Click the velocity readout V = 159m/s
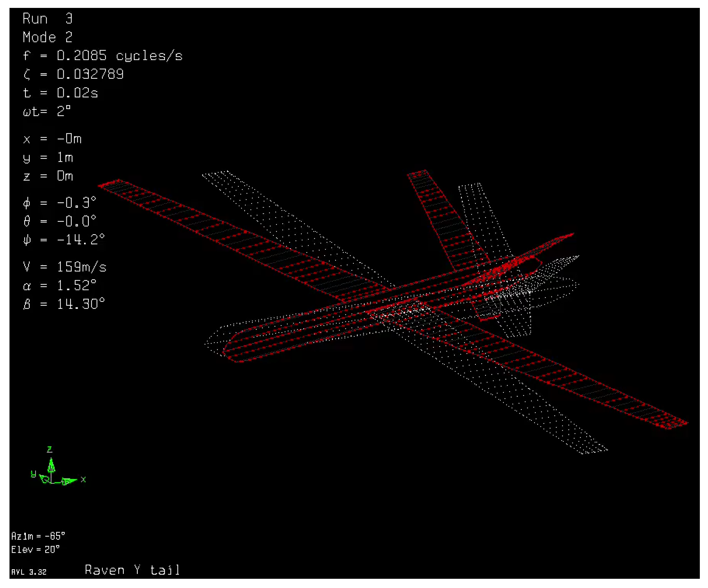Image resolution: width=708 pixels, height=588 pixels. (64, 267)
